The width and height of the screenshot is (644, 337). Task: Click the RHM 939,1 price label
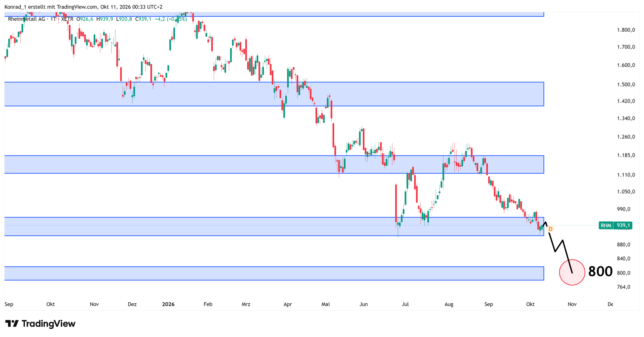coord(615,225)
